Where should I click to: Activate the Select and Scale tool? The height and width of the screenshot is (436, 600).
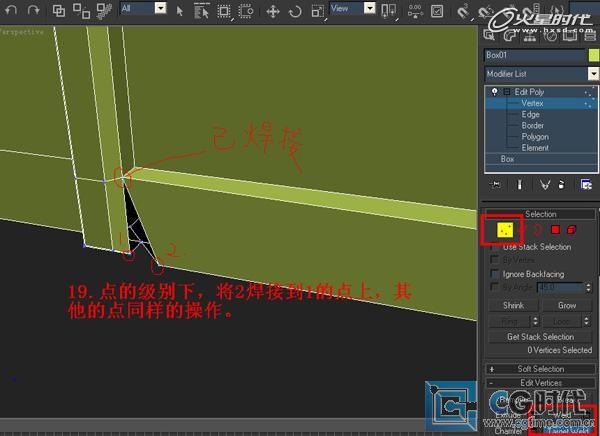(x=318, y=11)
